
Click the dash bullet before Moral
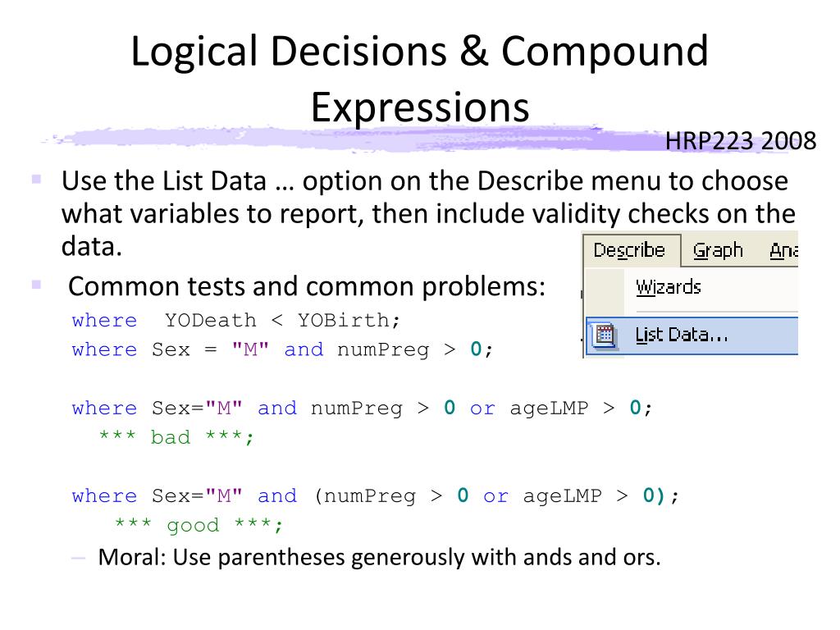[x=78, y=558]
